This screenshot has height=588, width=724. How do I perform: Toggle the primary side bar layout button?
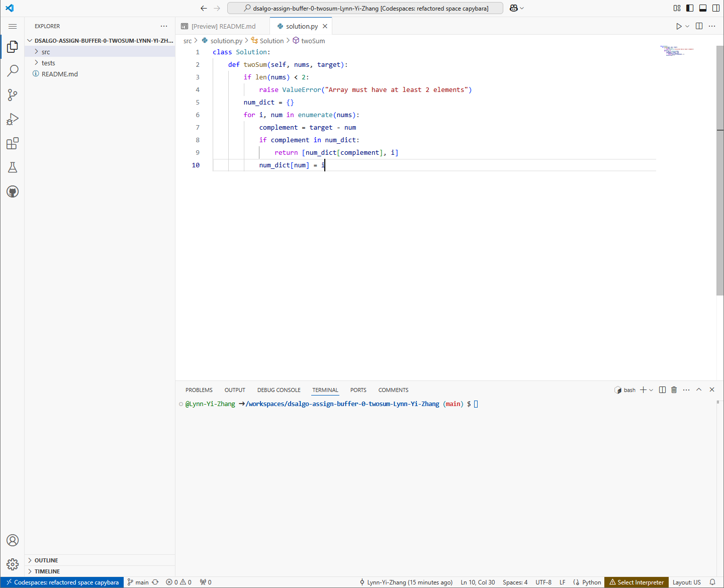[690, 8]
